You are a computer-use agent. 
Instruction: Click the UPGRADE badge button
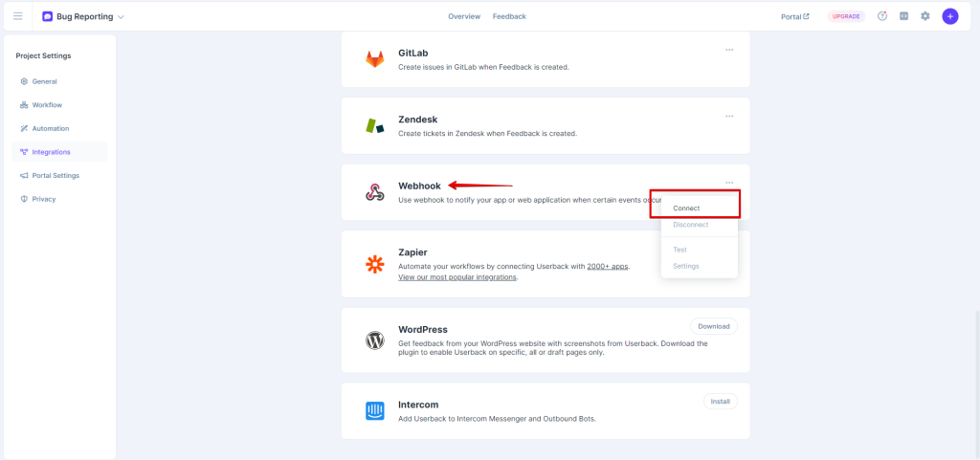[x=846, y=16]
